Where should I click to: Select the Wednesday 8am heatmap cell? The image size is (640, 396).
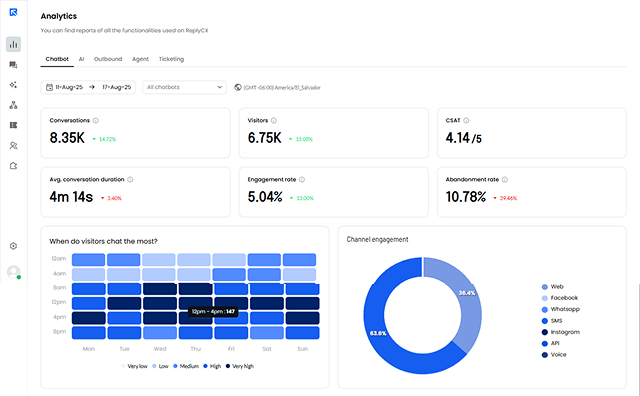click(x=160, y=289)
